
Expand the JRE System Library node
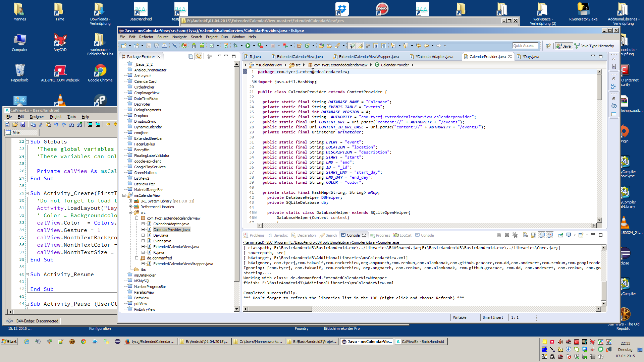130,201
